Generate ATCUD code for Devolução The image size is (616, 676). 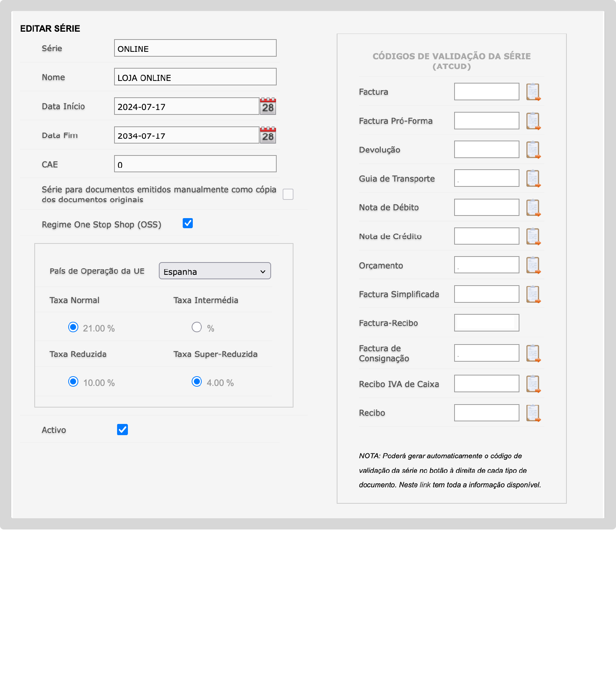tap(533, 150)
